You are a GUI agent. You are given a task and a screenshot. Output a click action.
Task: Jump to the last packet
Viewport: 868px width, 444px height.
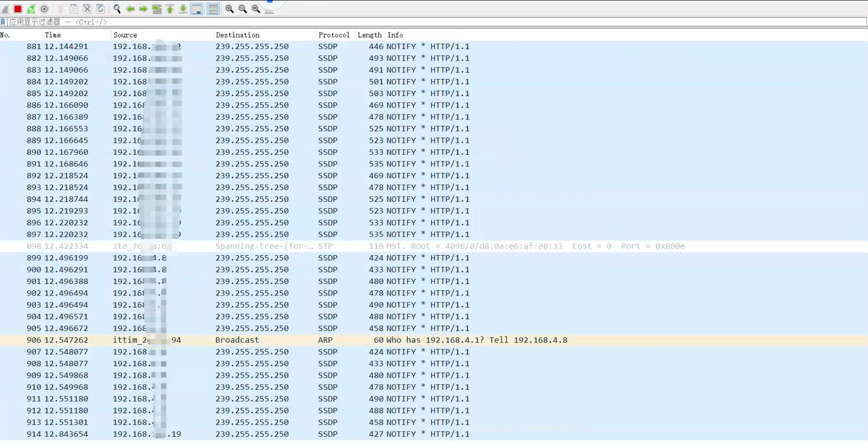[183, 9]
